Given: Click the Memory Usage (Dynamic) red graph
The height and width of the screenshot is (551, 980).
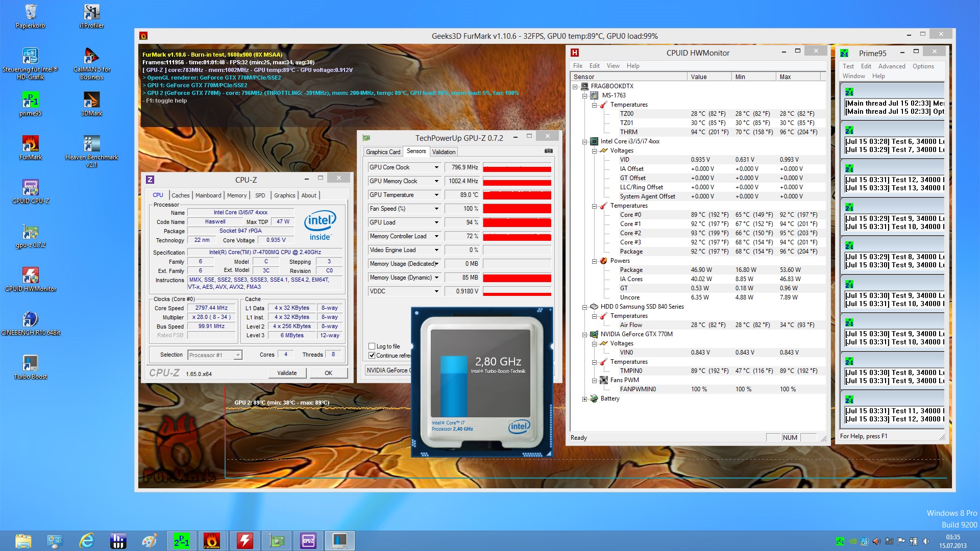Looking at the screenshot, I should tap(517, 278).
